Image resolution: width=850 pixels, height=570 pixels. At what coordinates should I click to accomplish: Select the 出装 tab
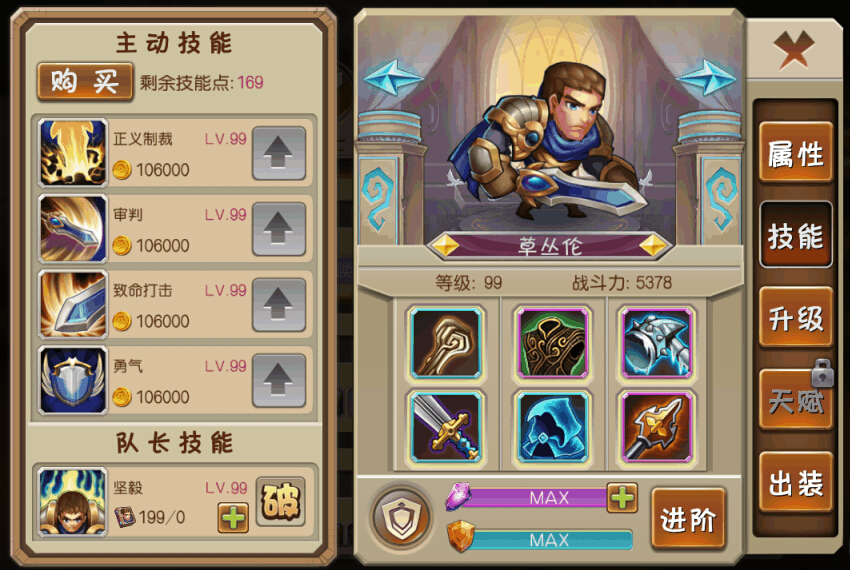coord(796,483)
